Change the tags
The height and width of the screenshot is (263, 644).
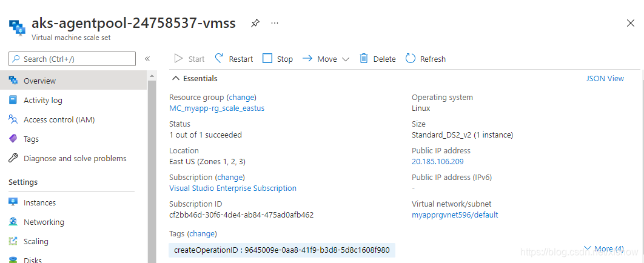(x=203, y=234)
